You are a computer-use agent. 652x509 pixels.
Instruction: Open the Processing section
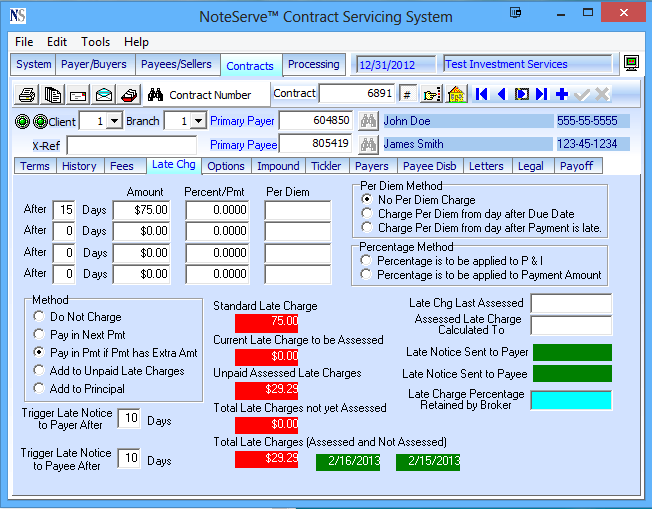pyautogui.click(x=313, y=65)
